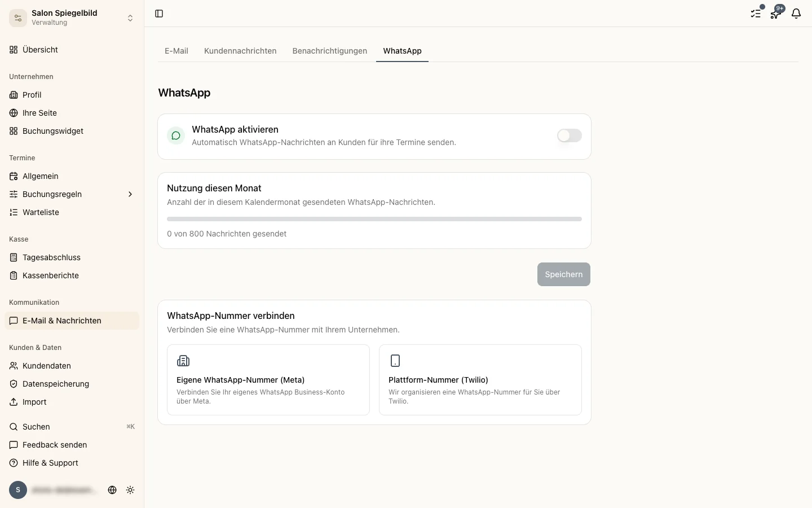Click the Buchungswidget grid icon

pos(14,131)
